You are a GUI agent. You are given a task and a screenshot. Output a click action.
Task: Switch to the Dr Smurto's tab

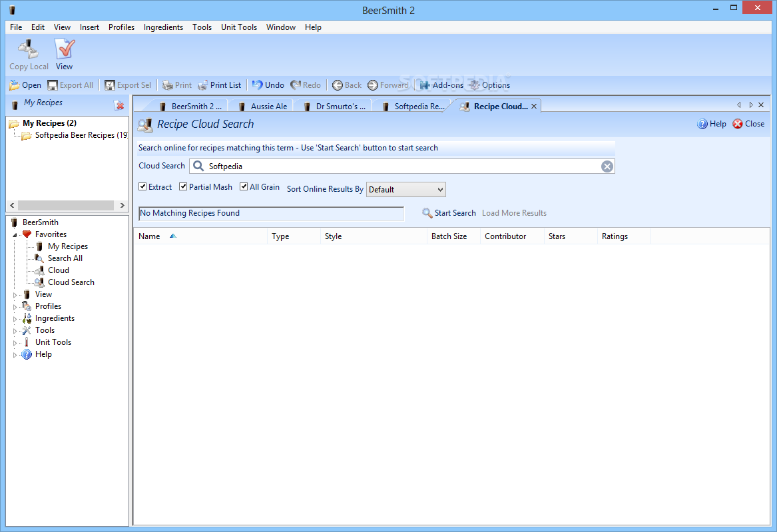click(335, 106)
